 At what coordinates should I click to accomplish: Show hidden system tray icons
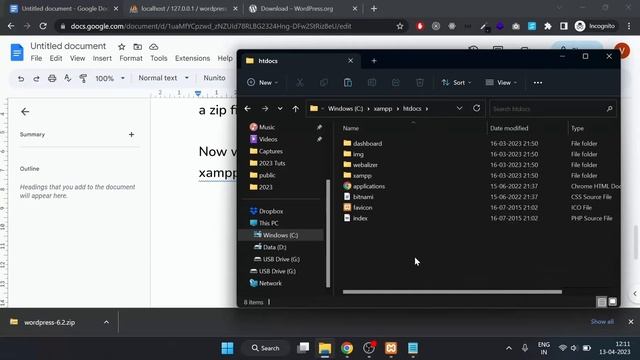509,348
